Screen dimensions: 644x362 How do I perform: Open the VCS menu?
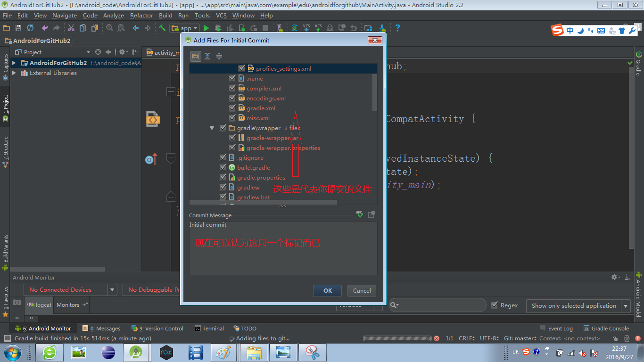(221, 15)
